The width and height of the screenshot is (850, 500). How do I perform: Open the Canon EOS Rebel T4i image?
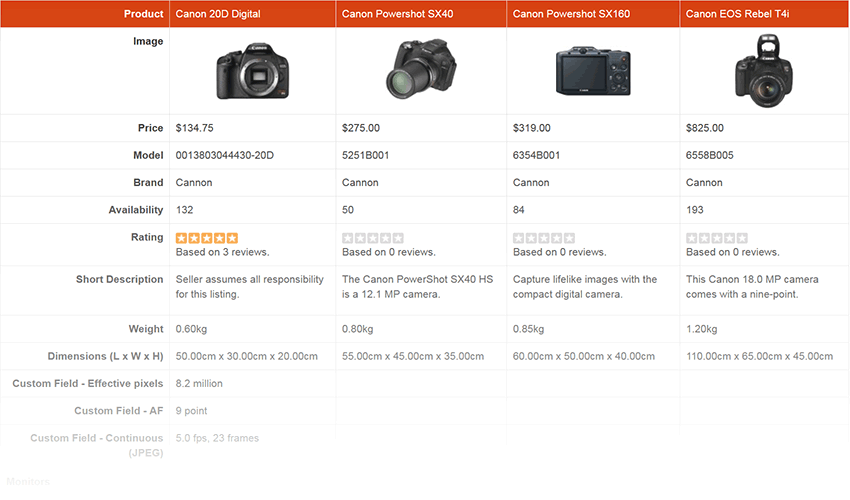point(764,71)
